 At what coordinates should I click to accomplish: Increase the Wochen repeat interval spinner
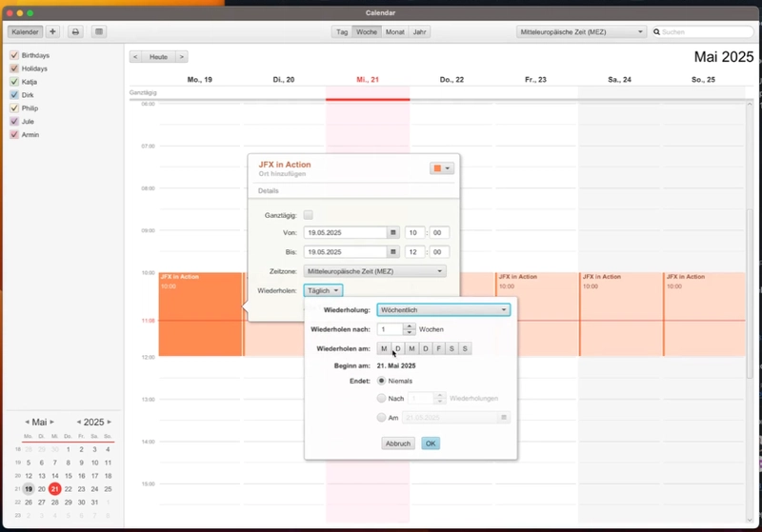410,326
